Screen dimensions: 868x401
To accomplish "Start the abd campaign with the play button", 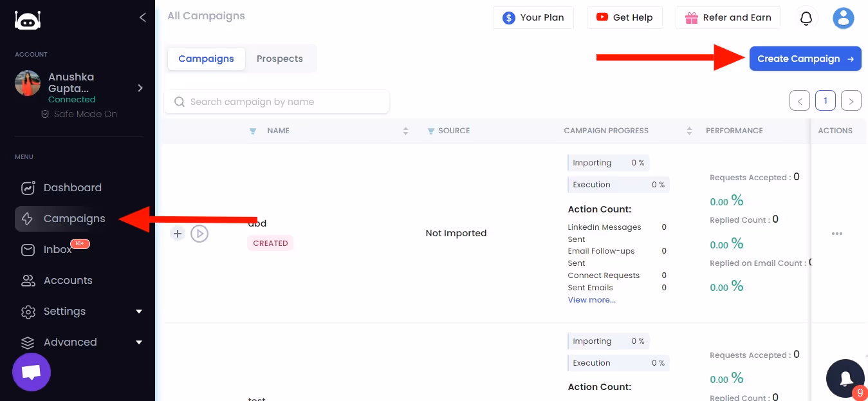I will tap(199, 234).
